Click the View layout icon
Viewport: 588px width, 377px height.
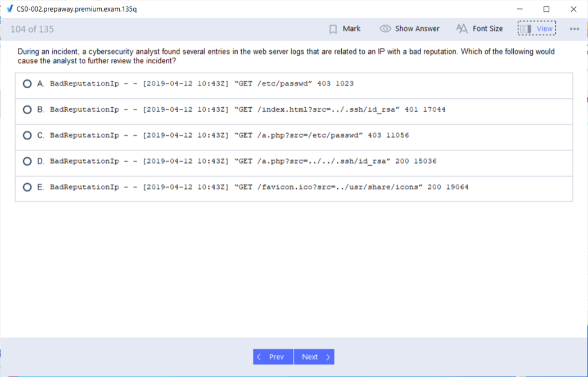526,29
